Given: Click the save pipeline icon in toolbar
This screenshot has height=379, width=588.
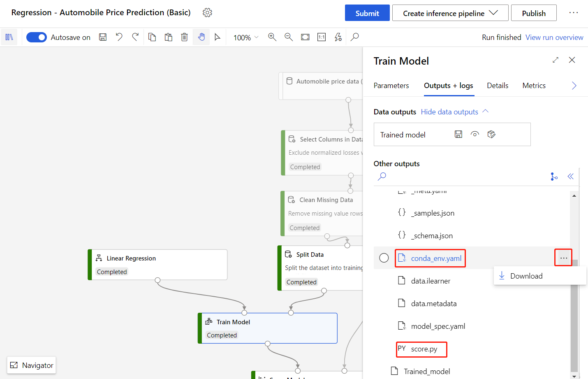Looking at the screenshot, I should (x=103, y=37).
